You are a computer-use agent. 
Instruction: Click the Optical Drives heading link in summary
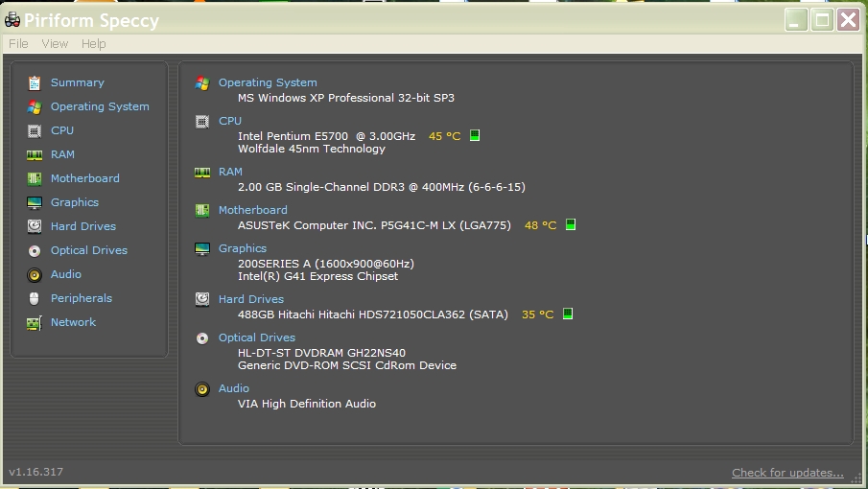pos(257,338)
